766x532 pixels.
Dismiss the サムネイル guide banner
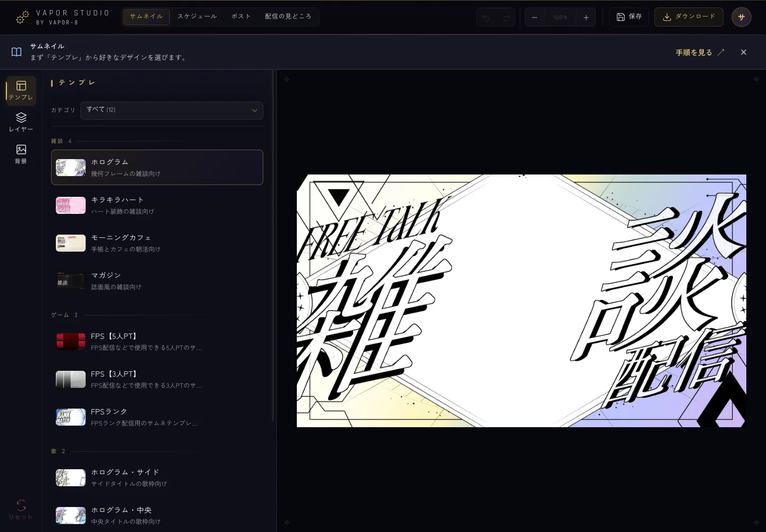pos(744,52)
